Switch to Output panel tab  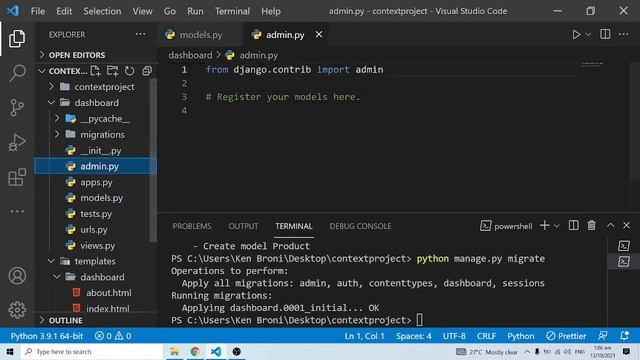tap(243, 226)
